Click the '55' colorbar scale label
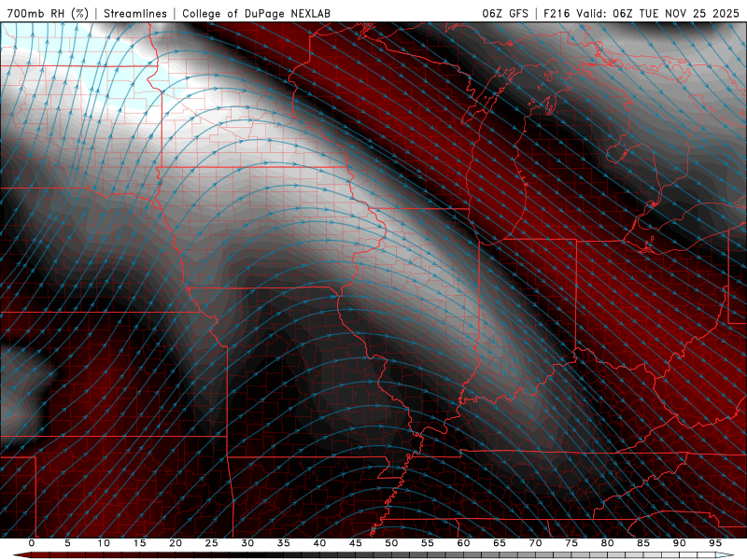The height and width of the screenshot is (560, 747). point(428,543)
